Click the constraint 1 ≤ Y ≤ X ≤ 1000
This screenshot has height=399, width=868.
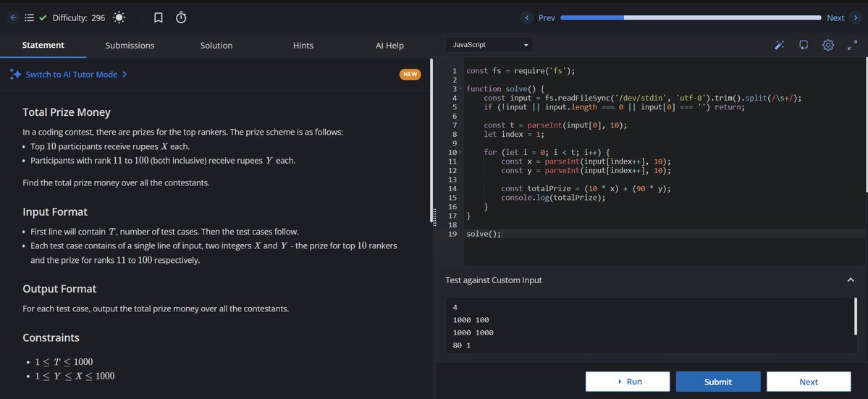[x=75, y=376]
